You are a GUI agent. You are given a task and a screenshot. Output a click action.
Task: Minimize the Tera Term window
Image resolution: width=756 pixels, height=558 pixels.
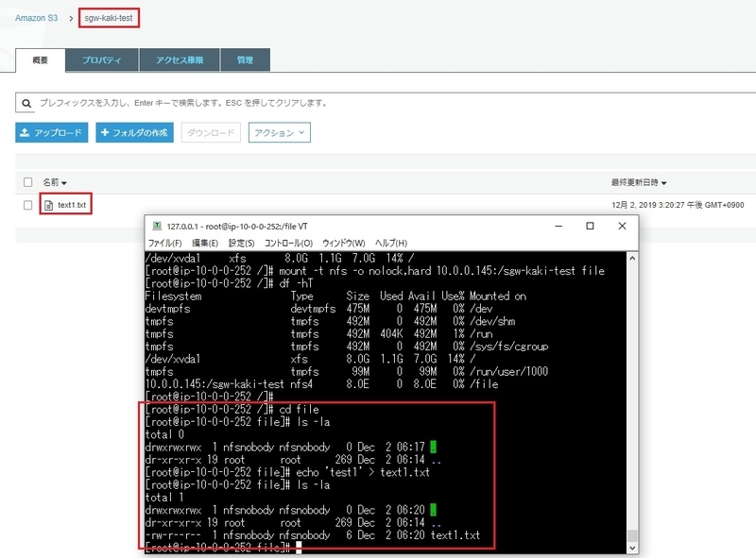pyautogui.click(x=558, y=226)
